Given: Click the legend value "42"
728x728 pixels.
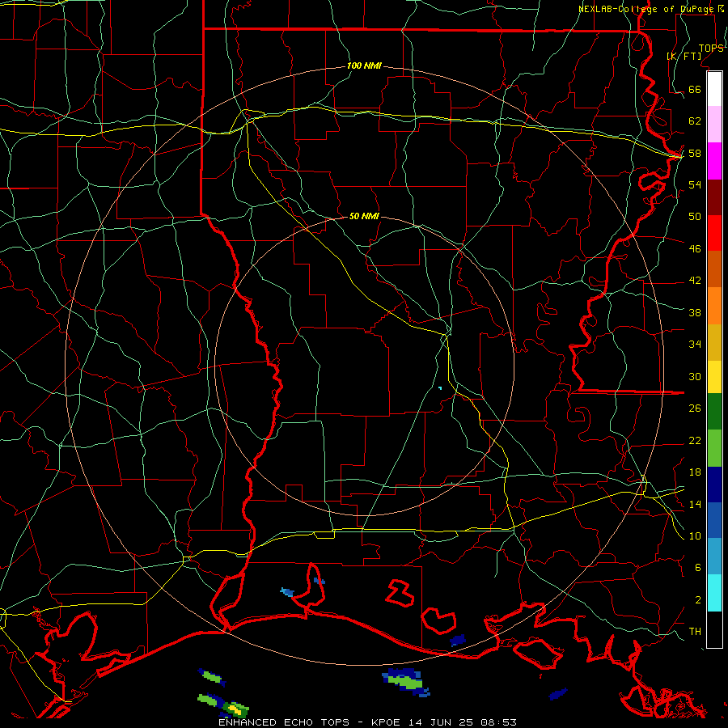Looking at the screenshot, I should [695, 281].
